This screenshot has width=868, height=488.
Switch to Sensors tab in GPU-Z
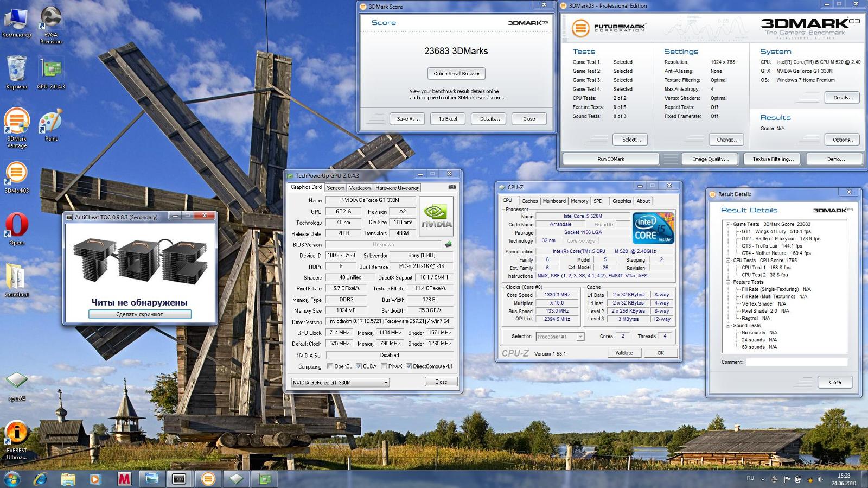(x=335, y=188)
